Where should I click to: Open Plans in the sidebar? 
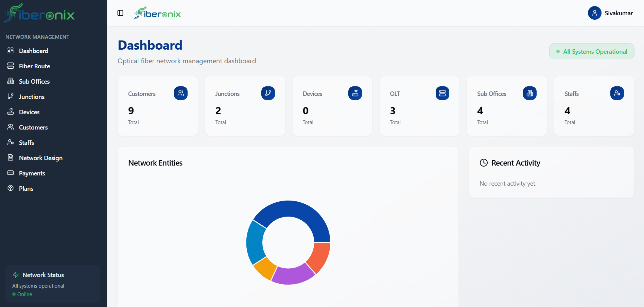[x=26, y=189]
